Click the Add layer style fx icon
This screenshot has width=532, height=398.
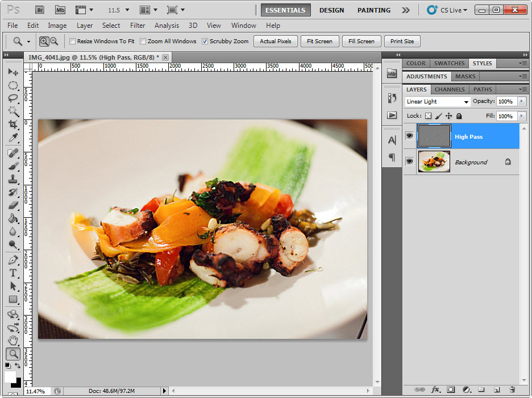[x=436, y=389]
